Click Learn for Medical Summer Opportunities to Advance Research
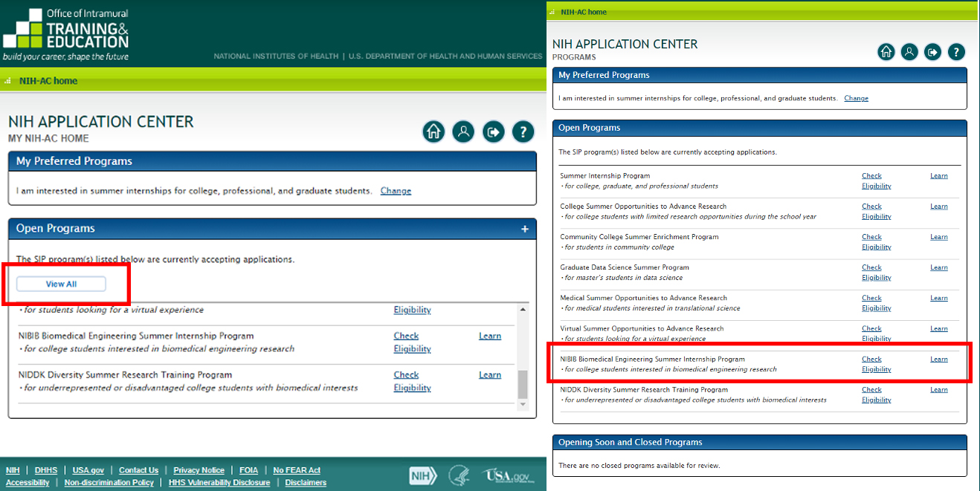 (939, 298)
